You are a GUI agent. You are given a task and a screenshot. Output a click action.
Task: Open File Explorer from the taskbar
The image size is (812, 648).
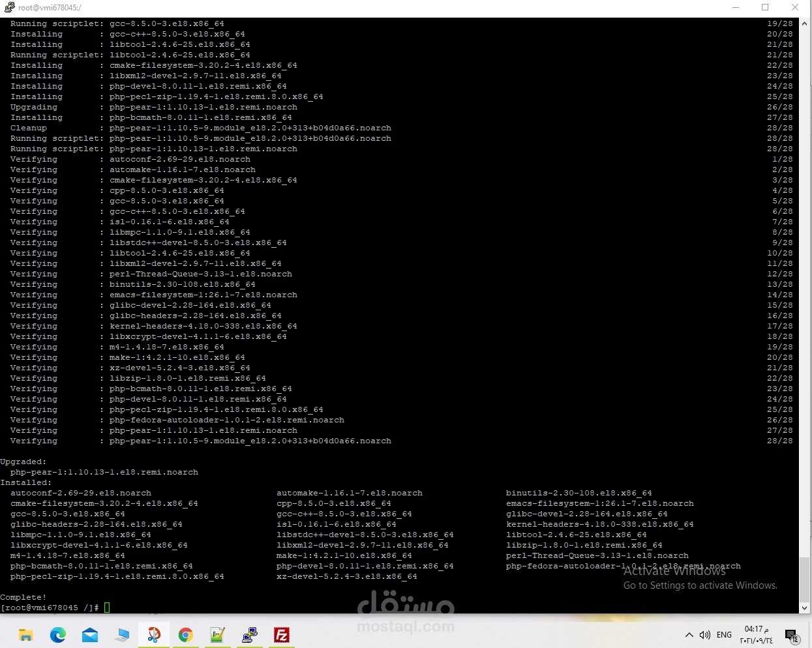(x=26, y=635)
